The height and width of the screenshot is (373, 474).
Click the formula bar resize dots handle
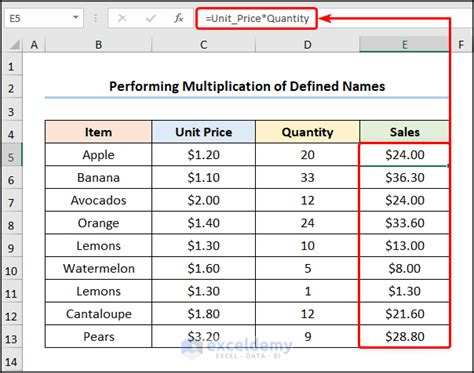tap(95, 18)
